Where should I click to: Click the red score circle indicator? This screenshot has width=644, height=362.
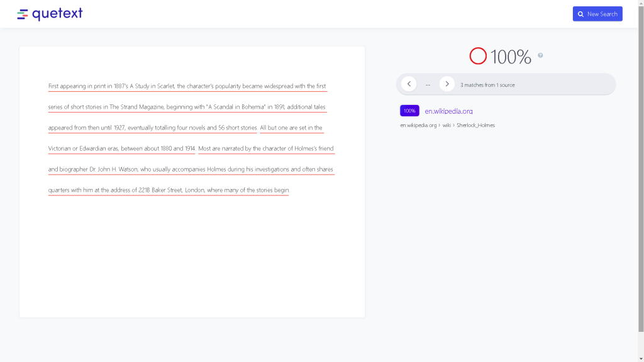[478, 56]
